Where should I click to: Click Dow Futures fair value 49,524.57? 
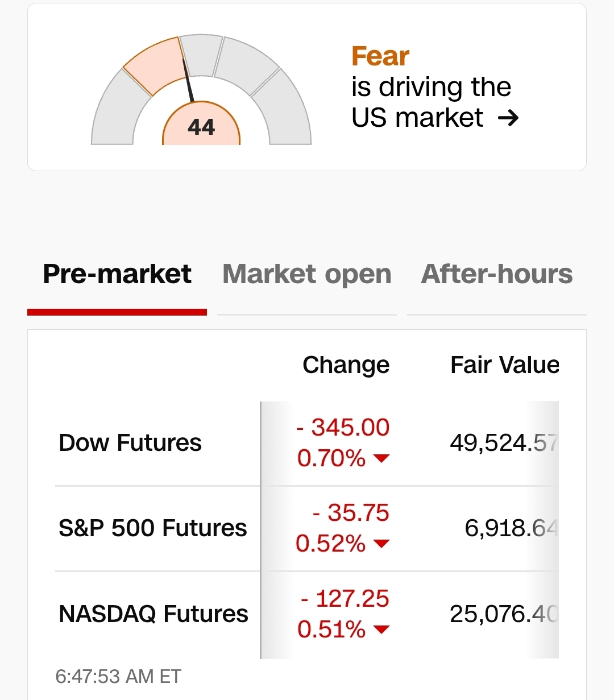(504, 443)
